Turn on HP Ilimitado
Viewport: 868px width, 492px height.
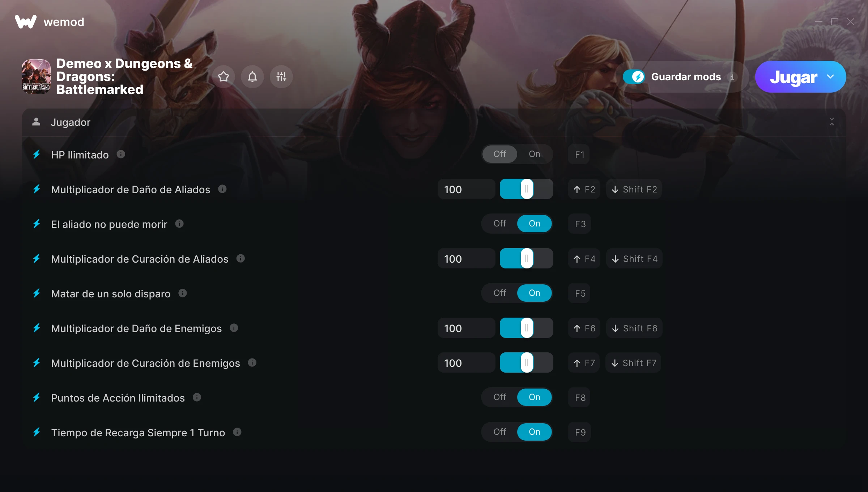tap(534, 154)
